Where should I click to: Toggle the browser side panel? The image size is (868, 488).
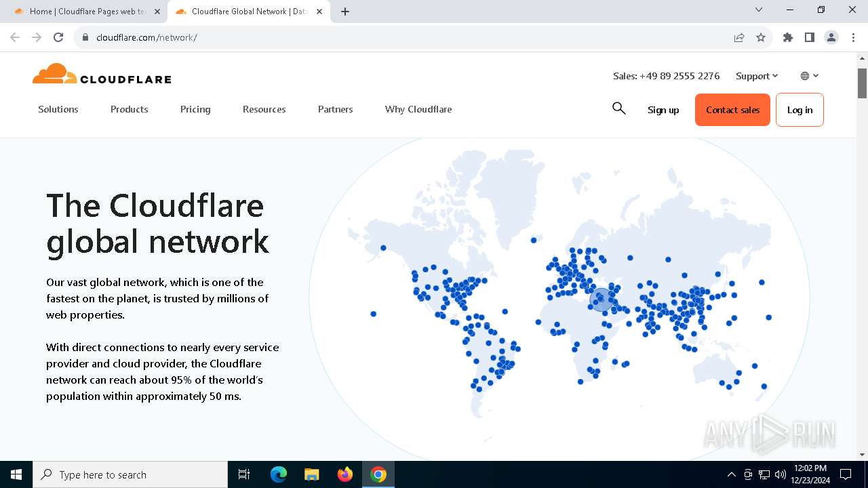point(810,37)
